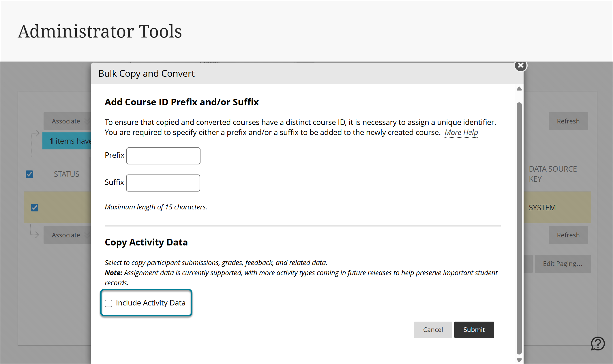Uncheck the STATUS column header checkbox
Image resolution: width=613 pixels, height=364 pixels.
[29, 174]
